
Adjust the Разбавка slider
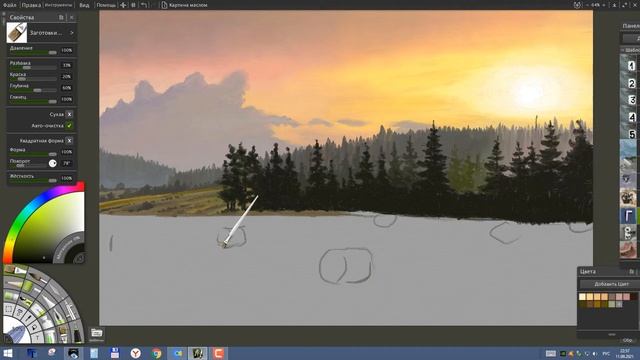tap(33, 67)
